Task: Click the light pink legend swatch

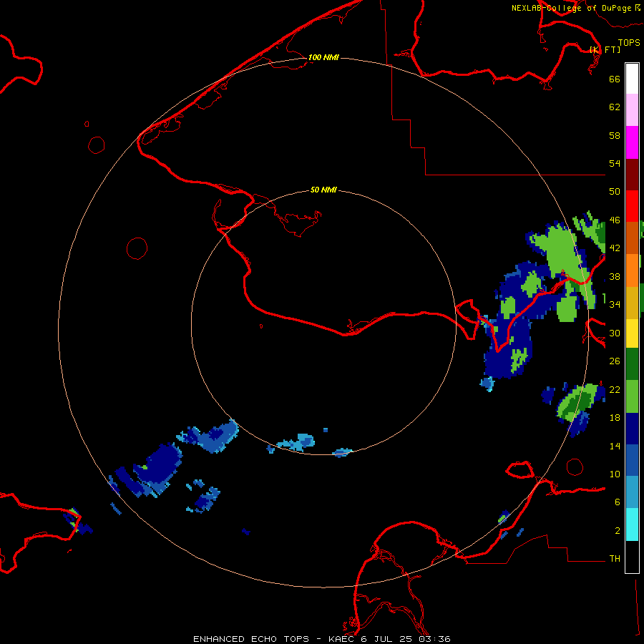Action: pyautogui.click(x=632, y=109)
